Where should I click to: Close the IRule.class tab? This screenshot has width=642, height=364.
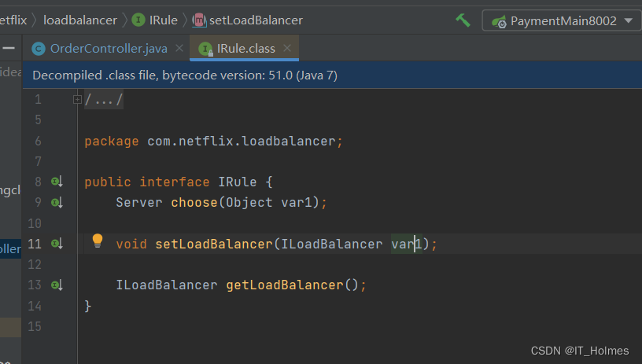pos(287,48)
